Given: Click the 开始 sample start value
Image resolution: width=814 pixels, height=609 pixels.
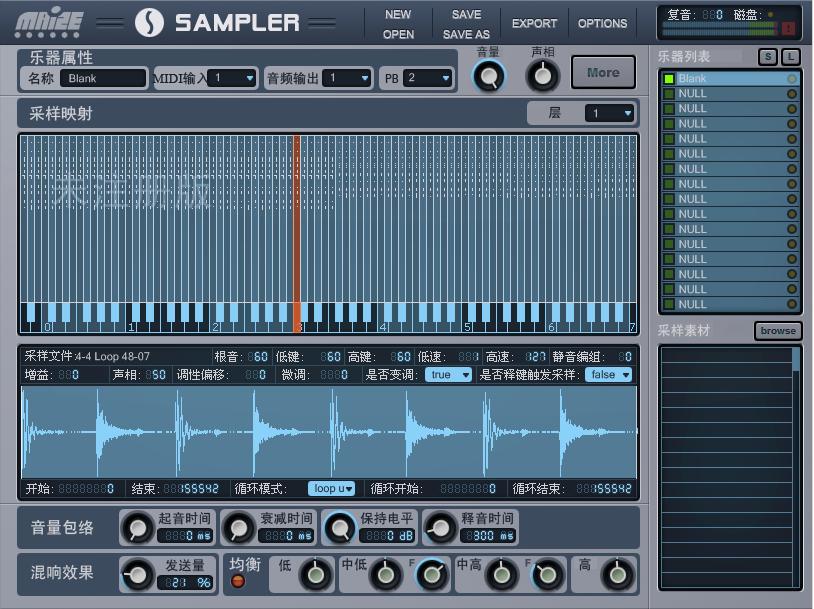Looking at the screenshot, I should [x=86, y=489].
